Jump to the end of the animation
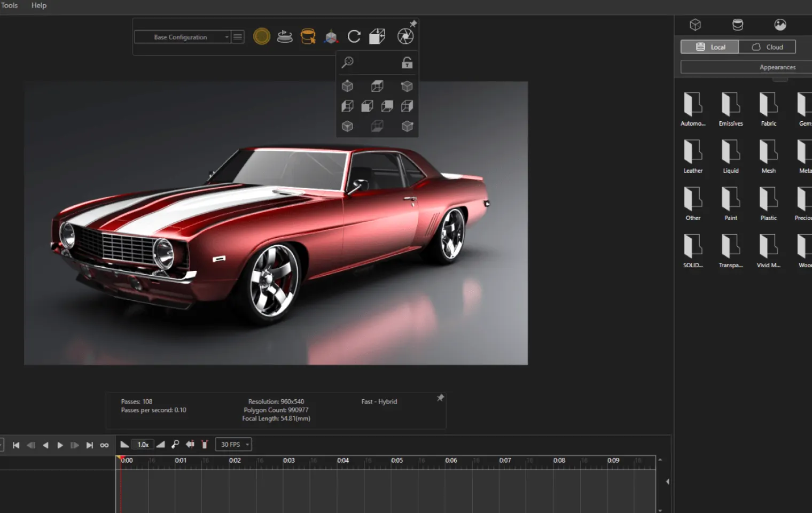 pos(89,445)
